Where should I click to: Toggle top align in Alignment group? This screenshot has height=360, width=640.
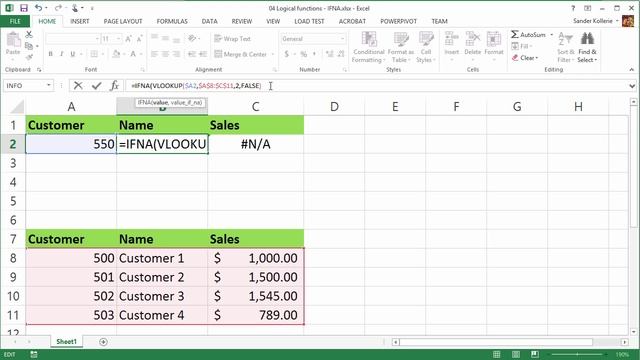point(154,38)
